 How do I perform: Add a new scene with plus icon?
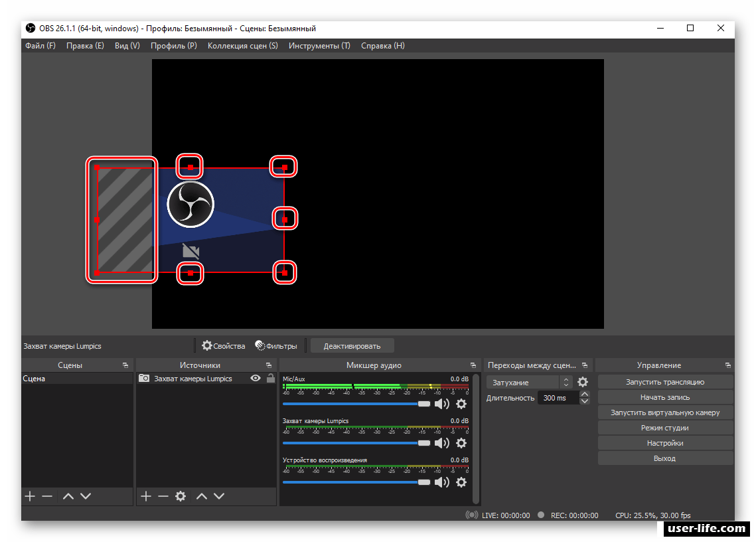point(30,496)
